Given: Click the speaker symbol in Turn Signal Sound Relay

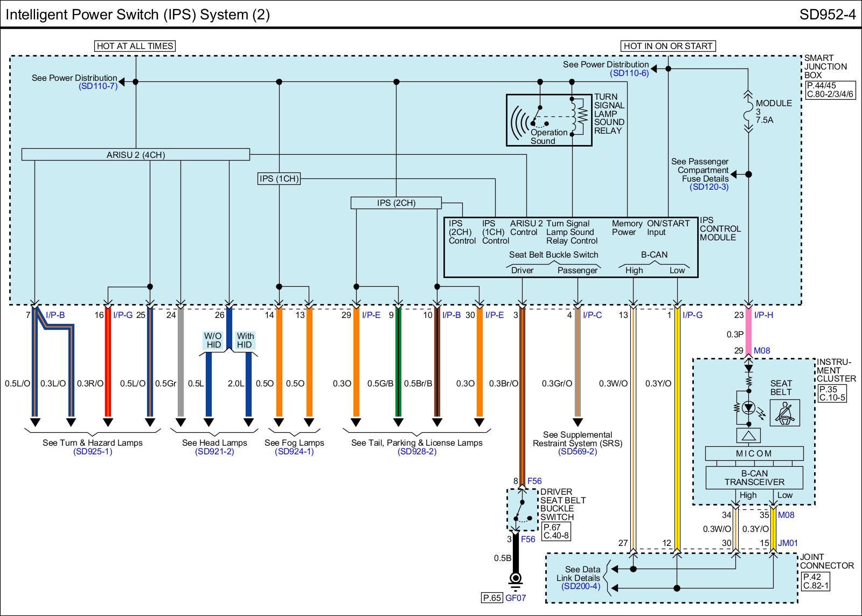Looking at the screenshot, I should click(519, 122).
